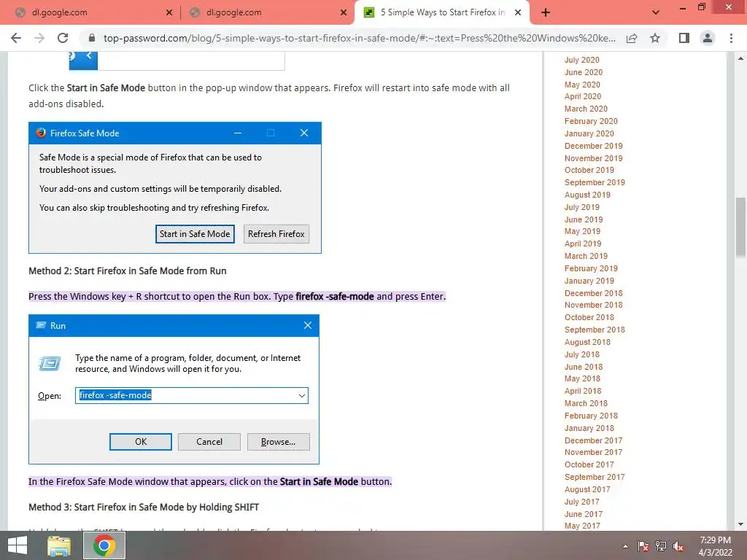747x560 pixels.
Task: Expand the Run dialog Open dropdown arrow
Action: pyautogui.click(x=301, y=395)
